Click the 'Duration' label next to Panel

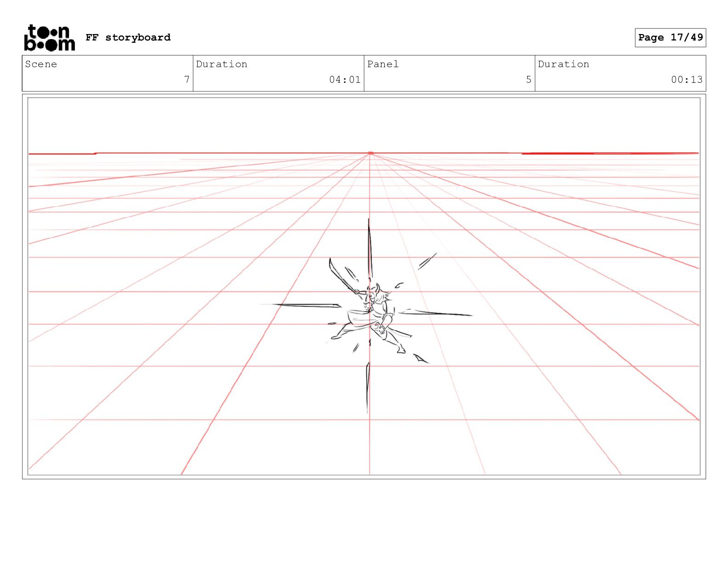coord(563,64)
